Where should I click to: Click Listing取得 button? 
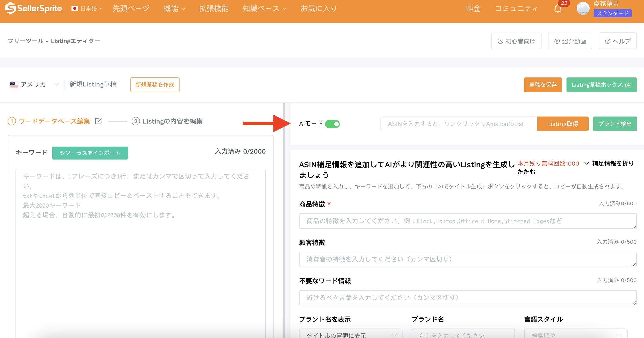click(563, 124)
